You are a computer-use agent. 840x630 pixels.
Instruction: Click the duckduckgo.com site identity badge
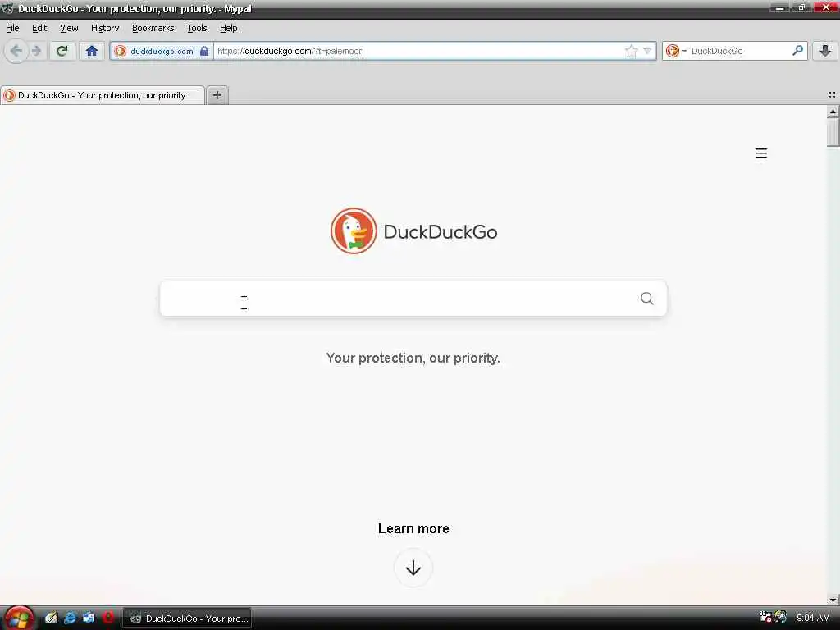pos(162,51)
